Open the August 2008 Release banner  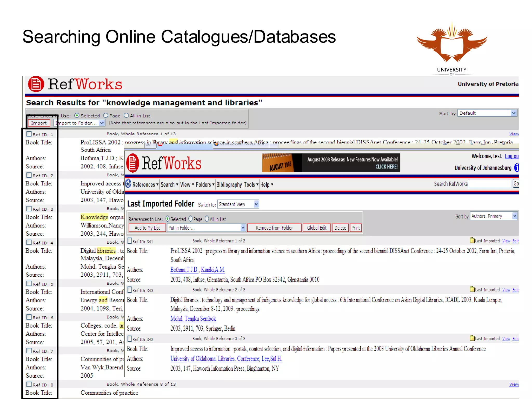331,163
